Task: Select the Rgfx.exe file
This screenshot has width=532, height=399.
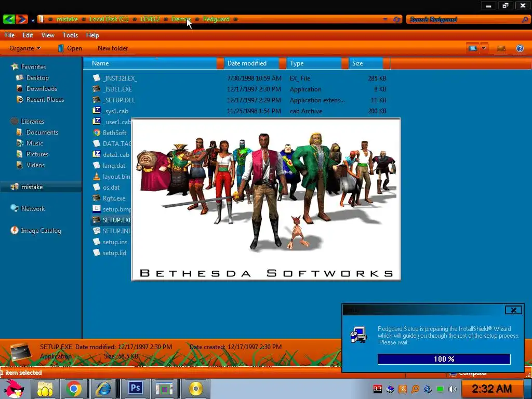Action: click(114, 198)
